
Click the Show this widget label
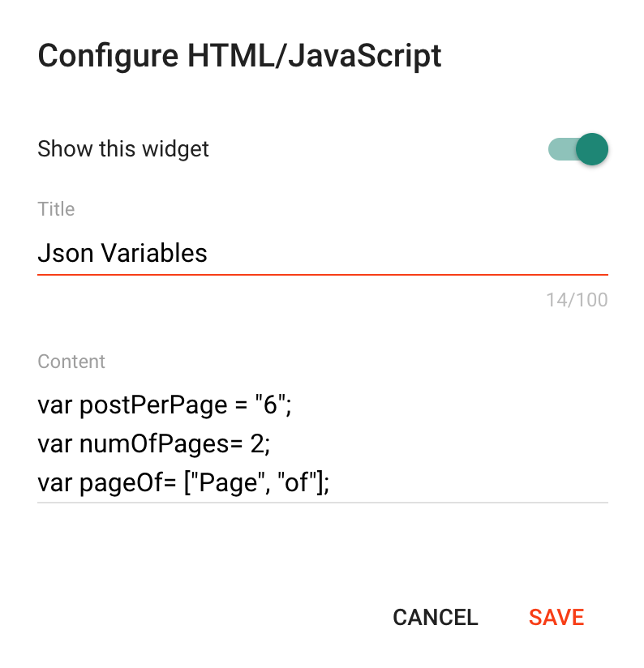click(x=123, y=149)
